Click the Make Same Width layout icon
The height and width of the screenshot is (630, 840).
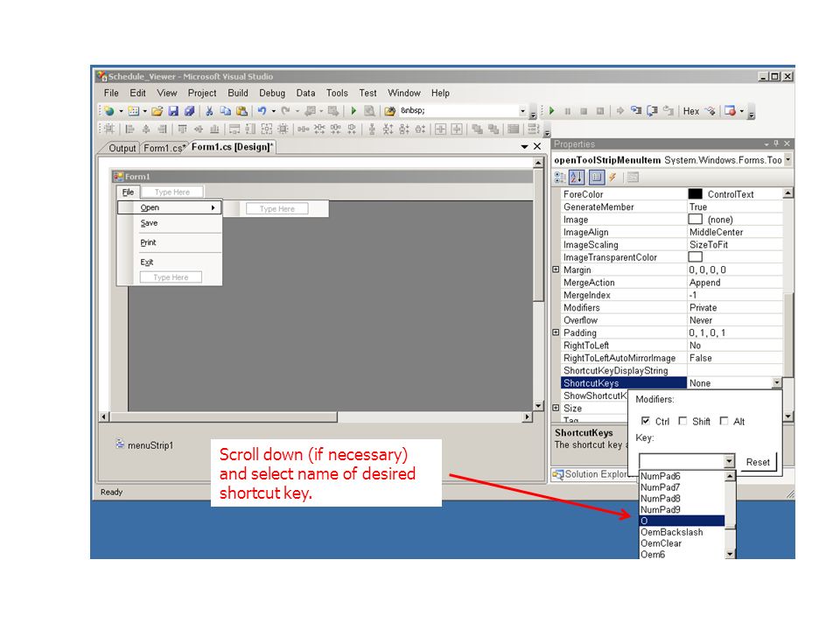coord(234,129)
